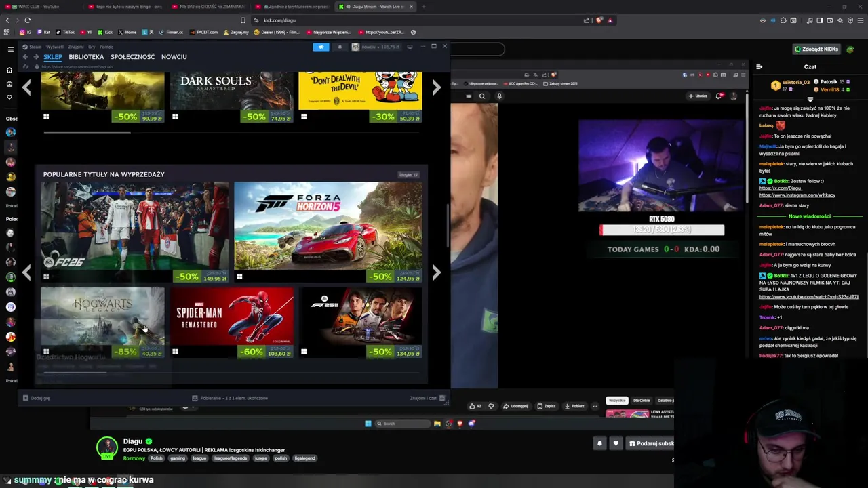This screenshot has width=868, height=488.
Task: Open the Spider-Man Remastered sale thumbnail
Action: (231, 323)
